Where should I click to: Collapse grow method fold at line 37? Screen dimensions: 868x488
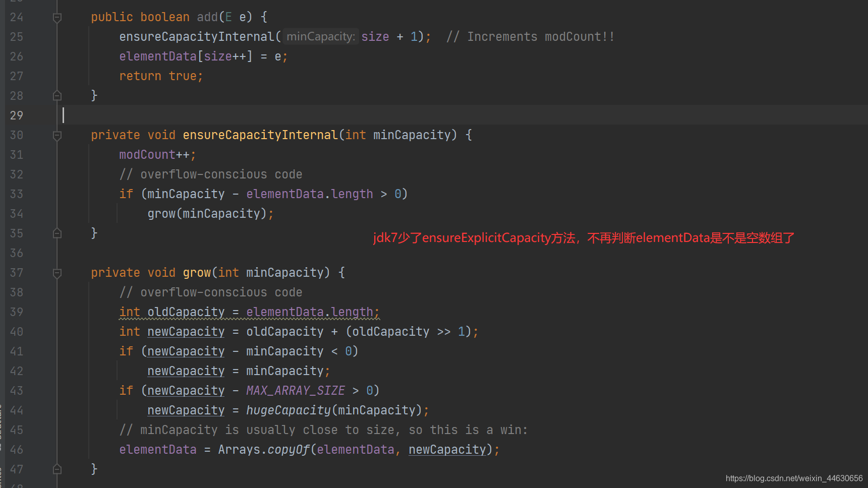pos(57,273)
